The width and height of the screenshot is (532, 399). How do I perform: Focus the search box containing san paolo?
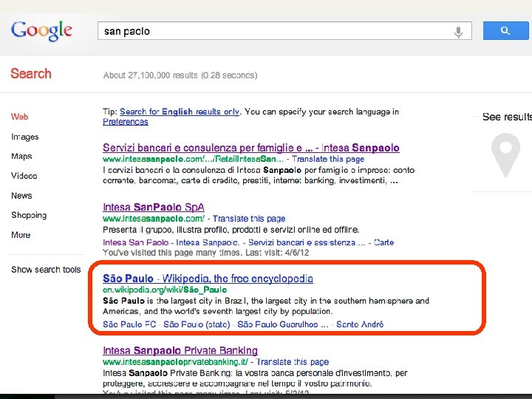(284, 31)
